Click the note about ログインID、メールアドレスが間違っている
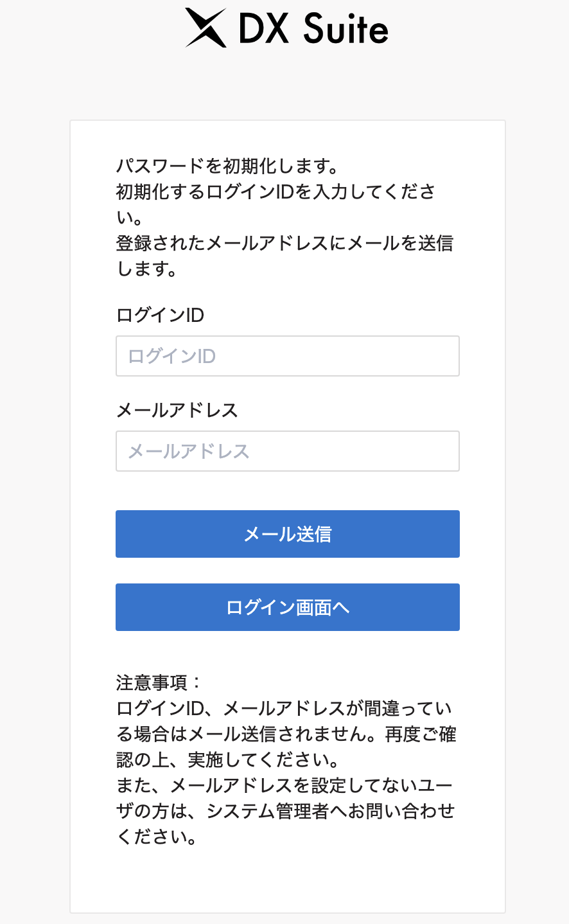Viewport: 569px width, 924px height. (284, 709)
